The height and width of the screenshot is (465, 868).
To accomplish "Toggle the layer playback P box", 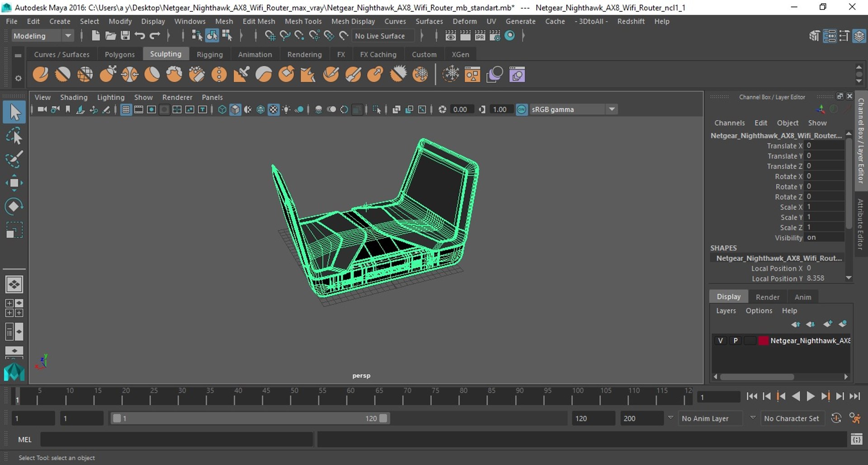I will 736,341.
